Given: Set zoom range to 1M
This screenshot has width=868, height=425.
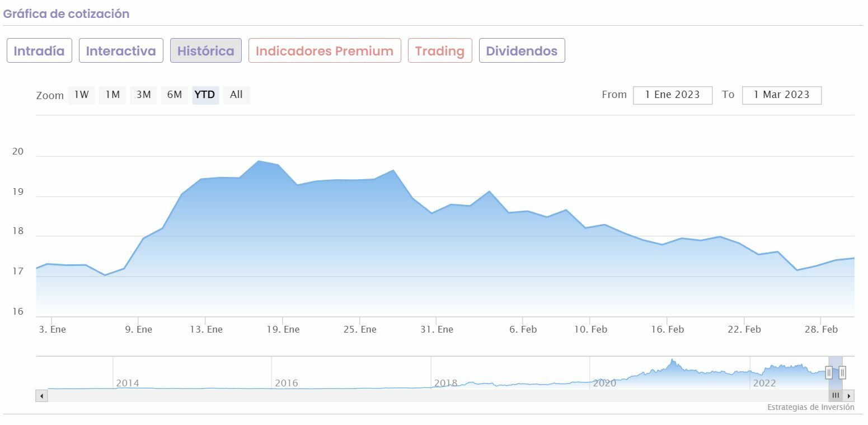Looking at the screenshot, I should pyautogui.click(x=113, y=95).
